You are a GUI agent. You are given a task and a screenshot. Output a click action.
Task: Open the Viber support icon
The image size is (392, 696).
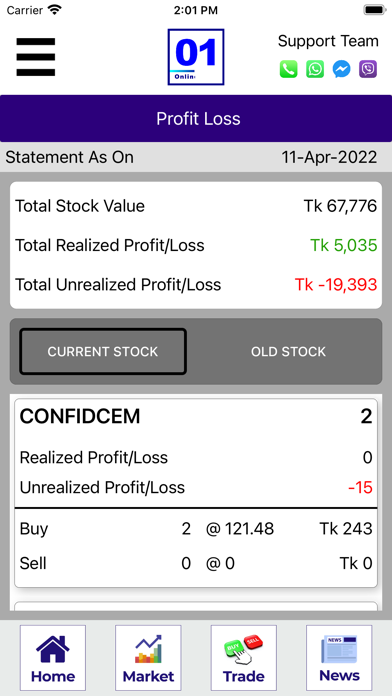(x=368, y=69)
